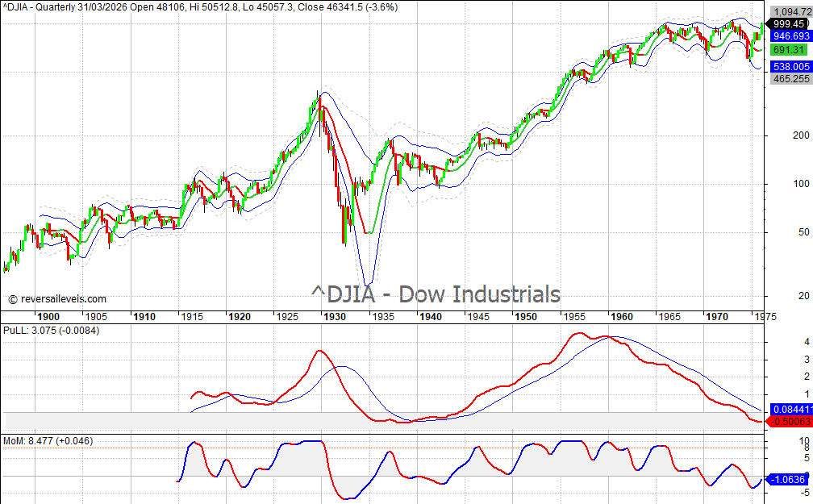Click the gray 1,094.72 outer band label

790,12
